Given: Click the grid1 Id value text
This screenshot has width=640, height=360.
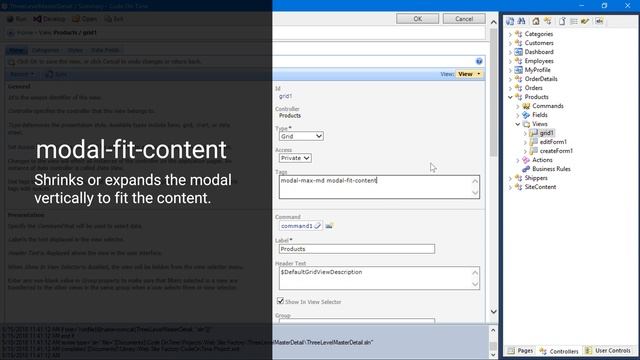Looking at the screenshot, I should coord(285,96).
